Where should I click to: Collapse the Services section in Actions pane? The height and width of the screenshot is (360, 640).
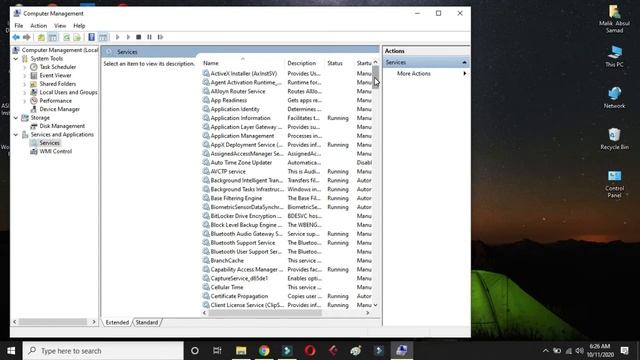click(464, 62)
